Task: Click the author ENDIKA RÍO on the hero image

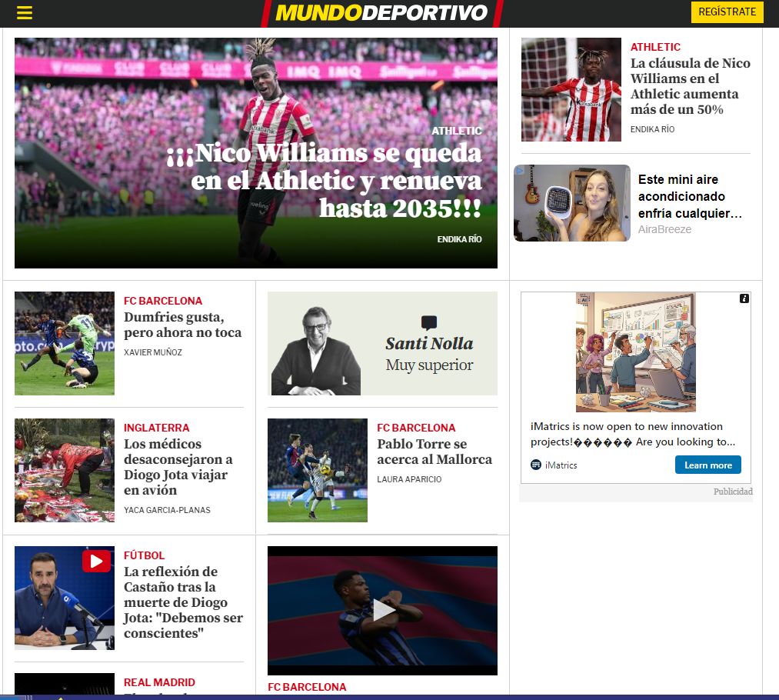Action: point(459,239)
